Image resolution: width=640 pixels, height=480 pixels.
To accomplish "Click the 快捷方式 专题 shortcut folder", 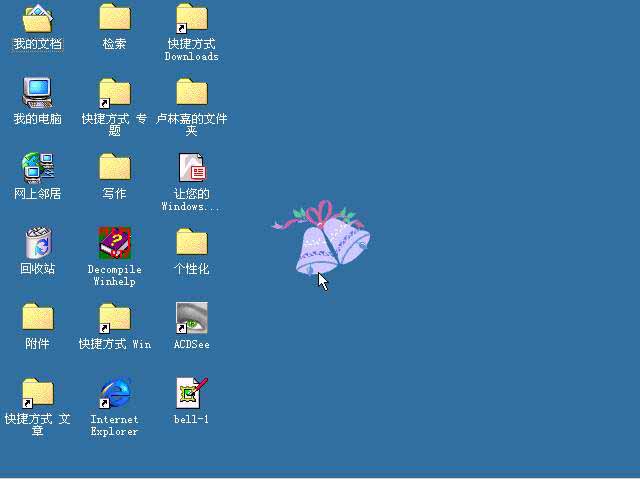I will (114, 92).
